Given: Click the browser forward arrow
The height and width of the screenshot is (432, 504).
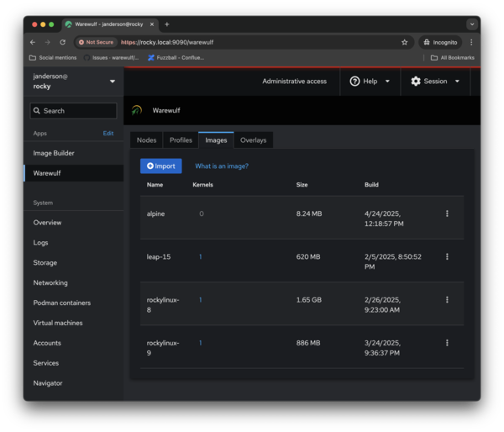Looking at the screenshot, I should [x=48, y=42].
